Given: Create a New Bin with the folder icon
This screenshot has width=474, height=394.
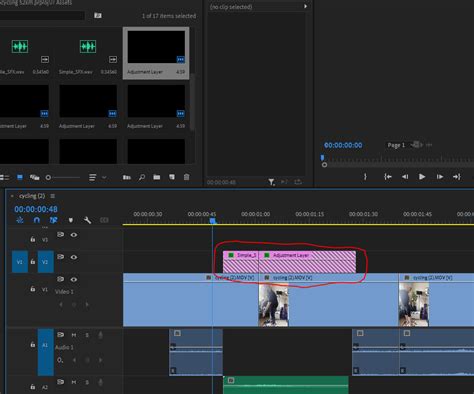Looking at the screenshot, I should click(x=157, y=177).
